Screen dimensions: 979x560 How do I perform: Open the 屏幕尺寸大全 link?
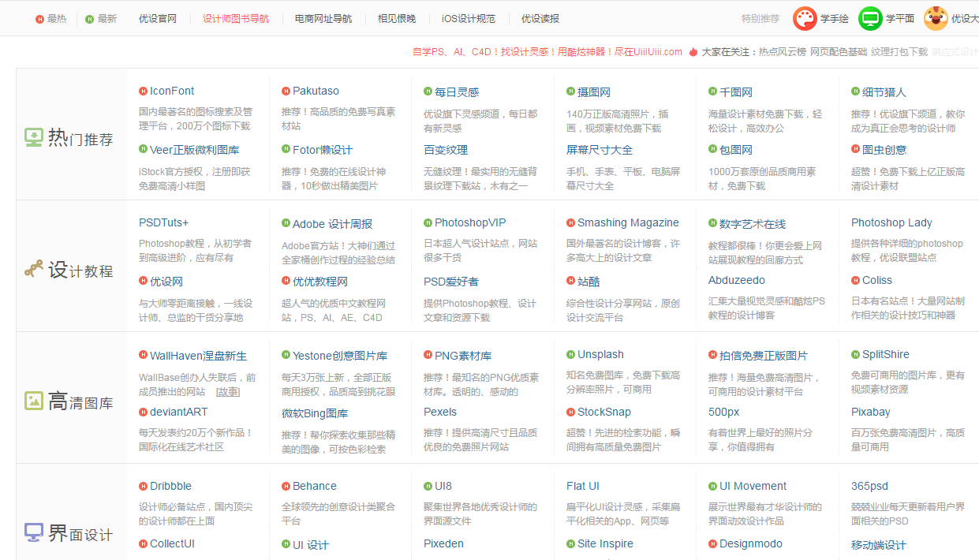point(600,150)
